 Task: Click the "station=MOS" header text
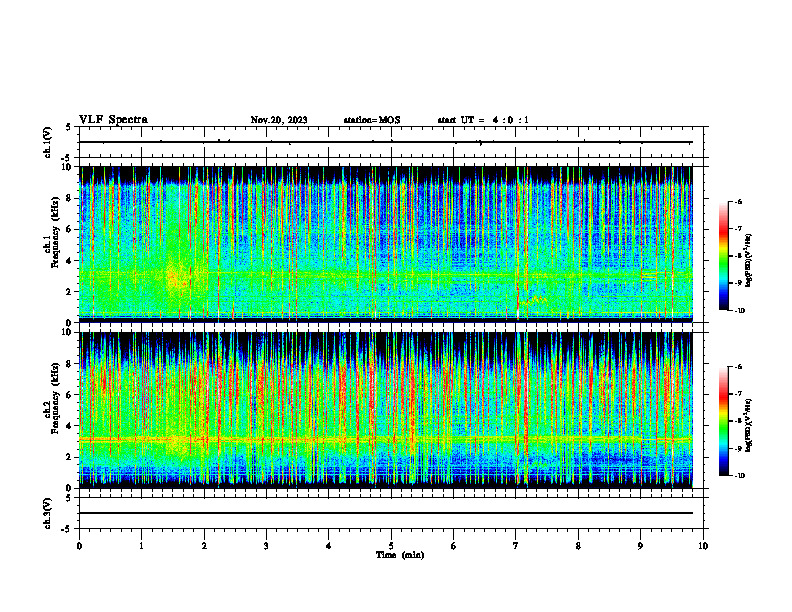[372, 120]
